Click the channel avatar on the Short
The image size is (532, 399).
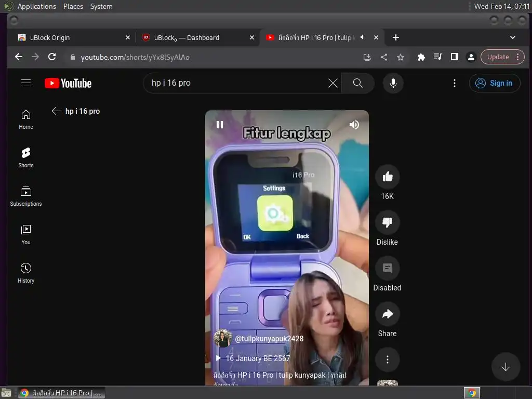222,338
